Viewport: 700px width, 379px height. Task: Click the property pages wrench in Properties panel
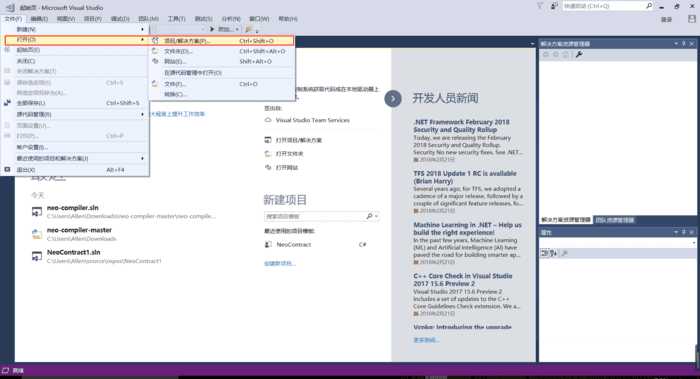(x=565, y=253)
